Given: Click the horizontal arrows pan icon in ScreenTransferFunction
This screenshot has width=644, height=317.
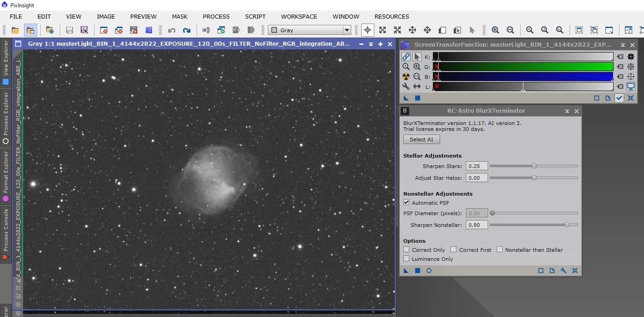Looking at the screenshot, I should (x=417, y=86).
